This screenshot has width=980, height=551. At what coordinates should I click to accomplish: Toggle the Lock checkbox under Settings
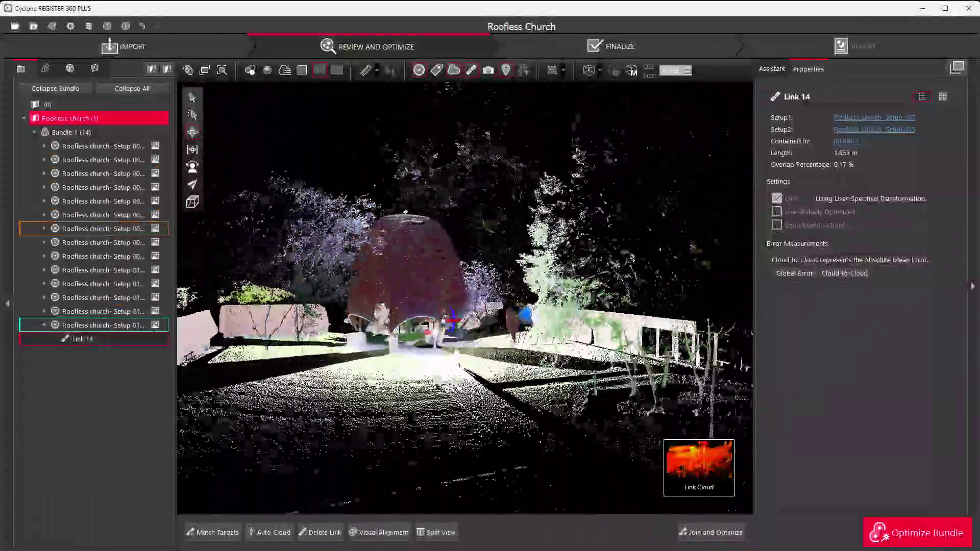click(x=777, y=198)
